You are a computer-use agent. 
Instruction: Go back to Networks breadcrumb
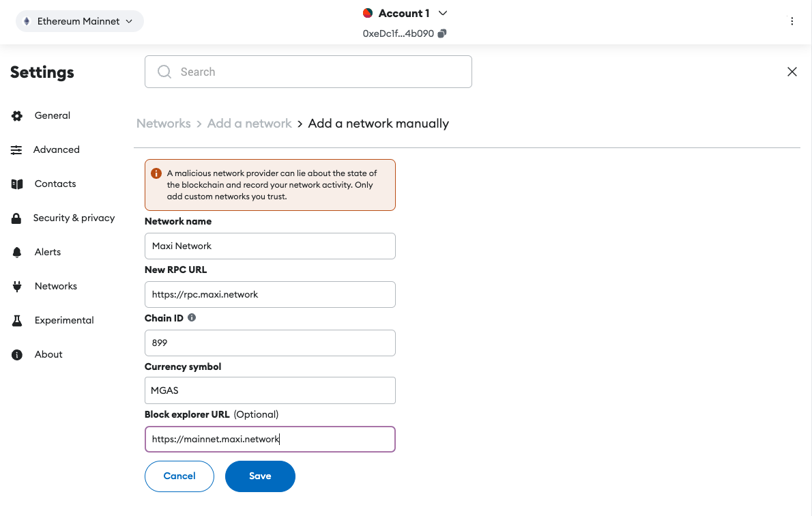(x=163, y=124)
